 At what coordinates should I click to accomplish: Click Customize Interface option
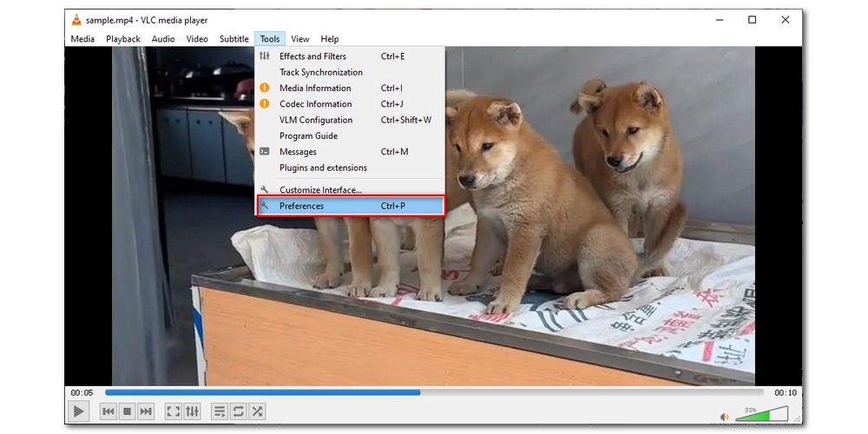tap(320, 190)
